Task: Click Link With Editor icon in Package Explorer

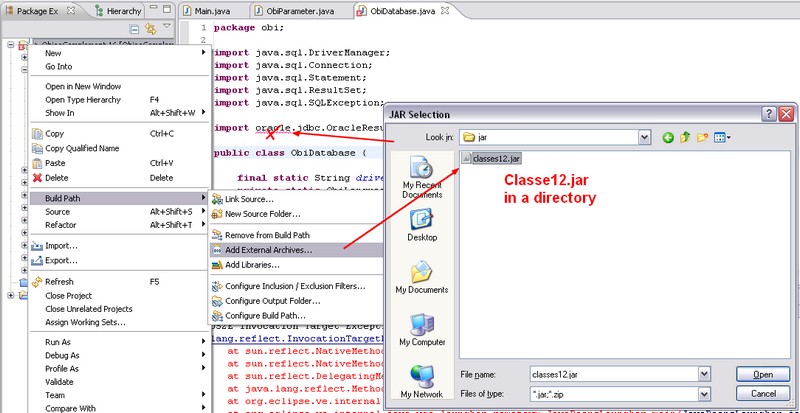Action: coord(152,29)
